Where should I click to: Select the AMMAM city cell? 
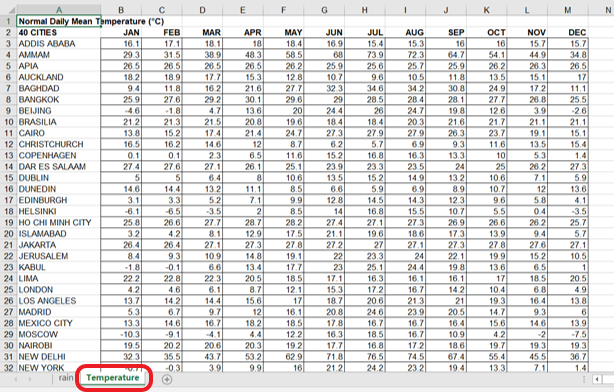coord(59,55)
